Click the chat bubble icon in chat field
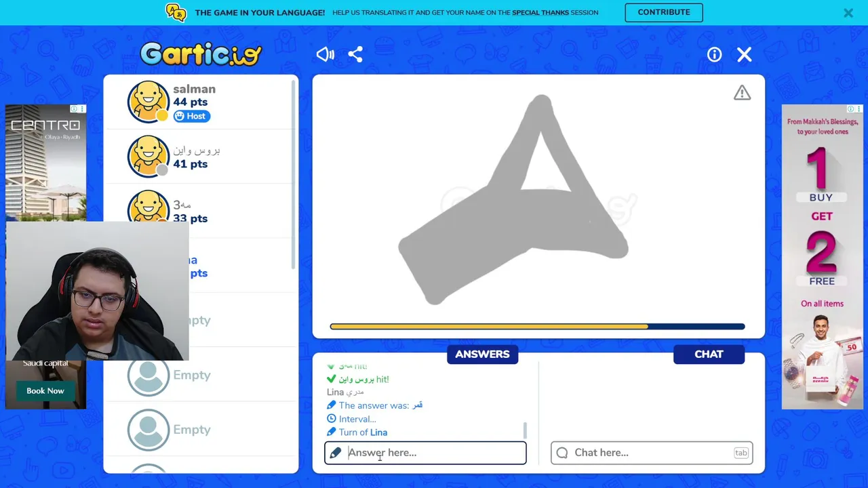 pyautogui.click(x=562, y=453)
